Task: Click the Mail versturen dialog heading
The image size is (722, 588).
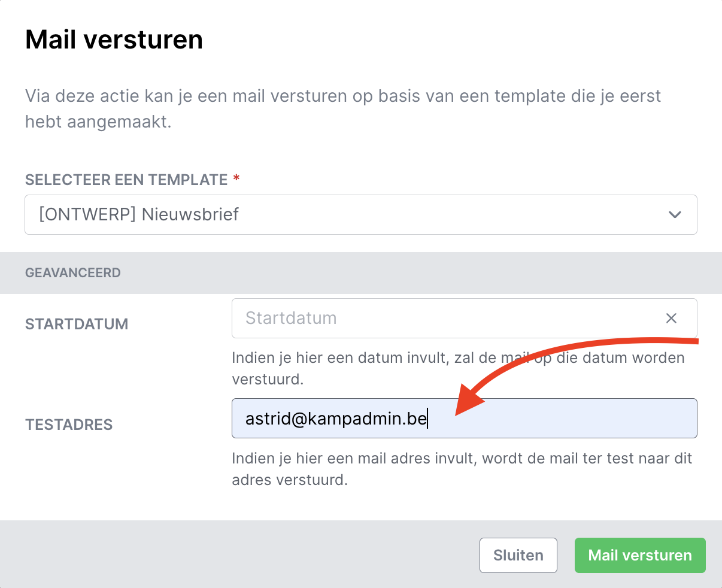Action: [114, 40]
